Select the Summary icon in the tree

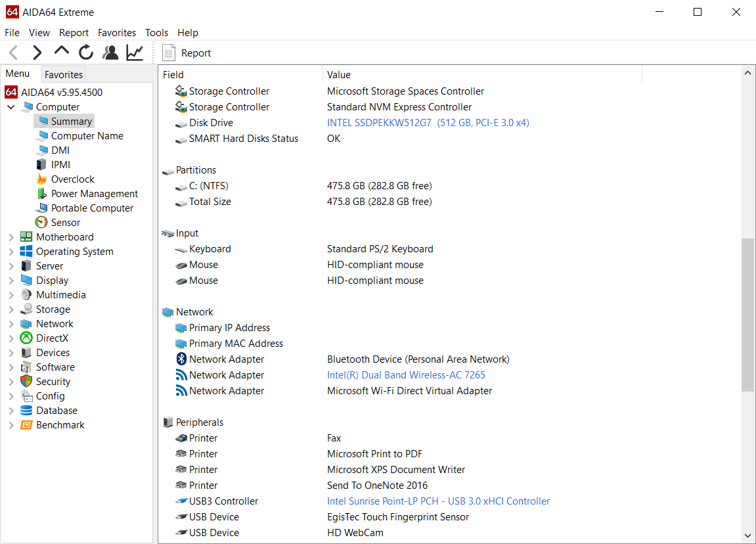coord(43,121)
